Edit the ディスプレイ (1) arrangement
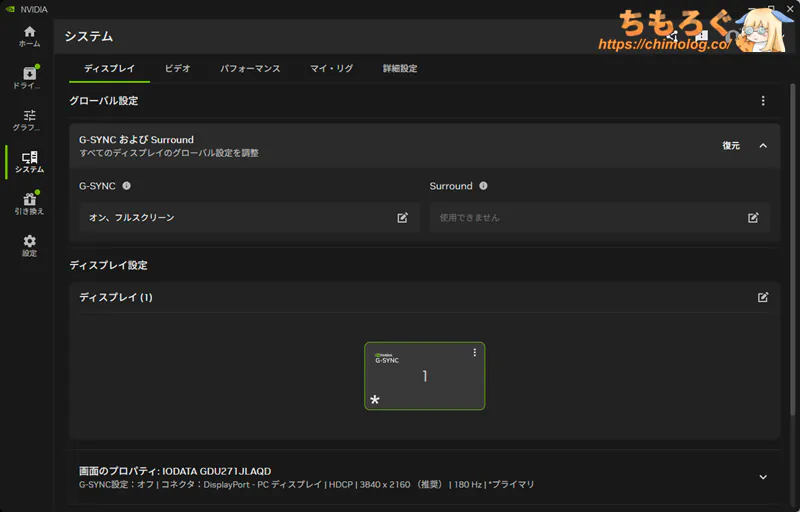Screen dimensions: 800x512 [763, 297]
